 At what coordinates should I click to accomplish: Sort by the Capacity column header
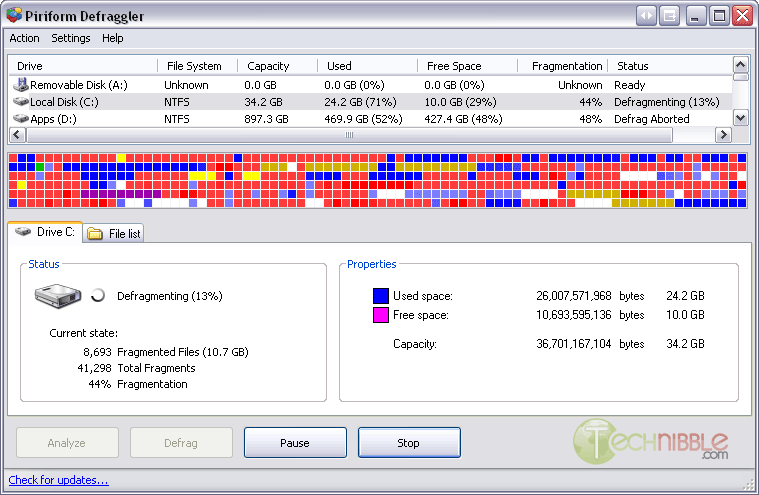(x=277, y=66)
